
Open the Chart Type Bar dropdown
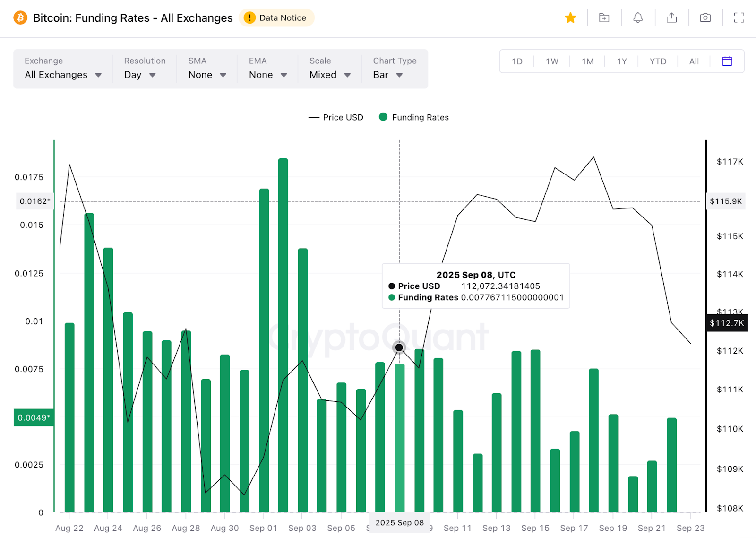point(395,69)
